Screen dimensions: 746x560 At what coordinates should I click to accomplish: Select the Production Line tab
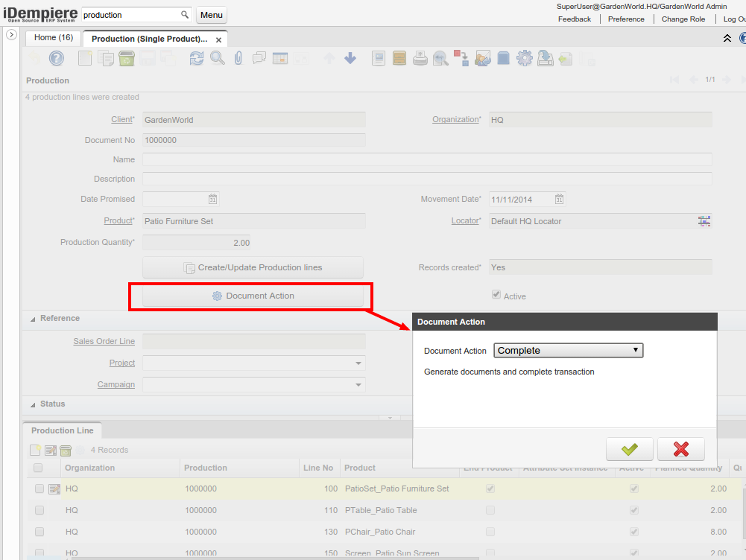tap(63, 430)
